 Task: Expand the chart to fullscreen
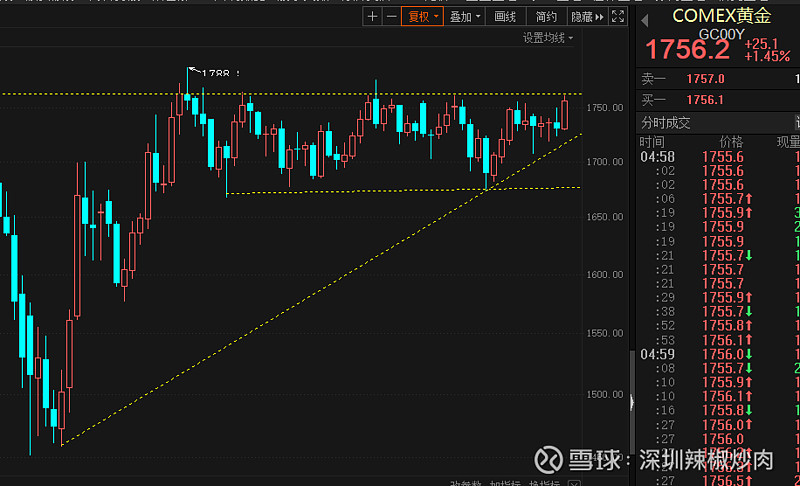pyautogui.click(x=618, y=17)
